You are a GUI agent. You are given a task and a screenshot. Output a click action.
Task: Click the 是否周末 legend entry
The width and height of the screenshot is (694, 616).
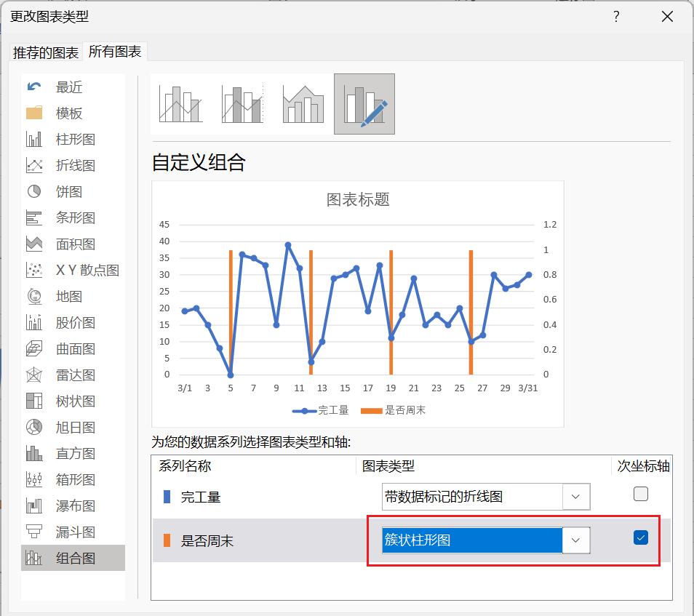(393, 410)
